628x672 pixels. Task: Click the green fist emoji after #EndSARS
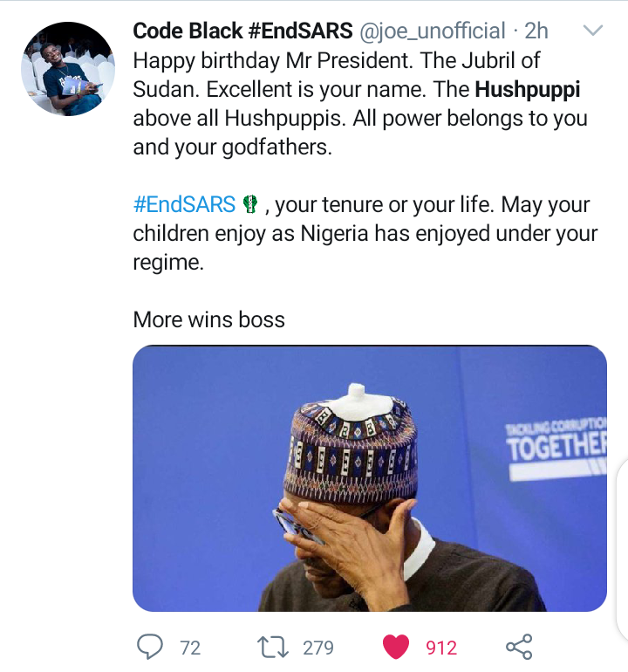click(250, 205)
